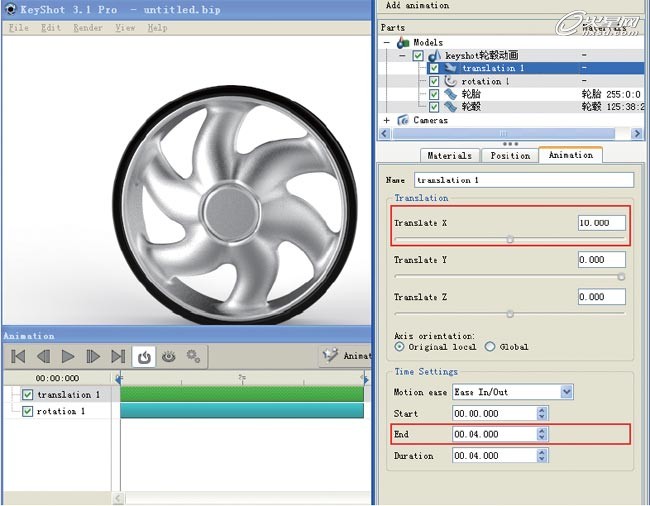The width and height of the screenshot is (650, 506).
Task: Toggle rotation 1 checkbox in timeline
Action: [x=27, y=411]
